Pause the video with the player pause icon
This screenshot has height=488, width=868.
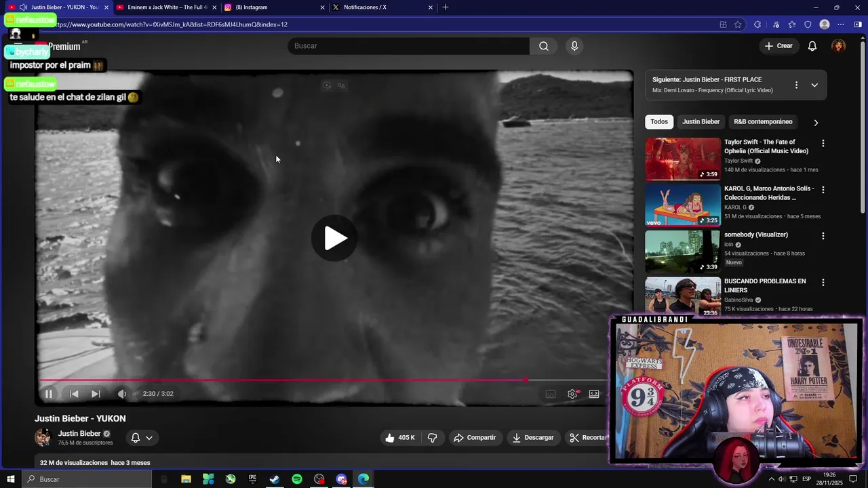pos(49,394)
